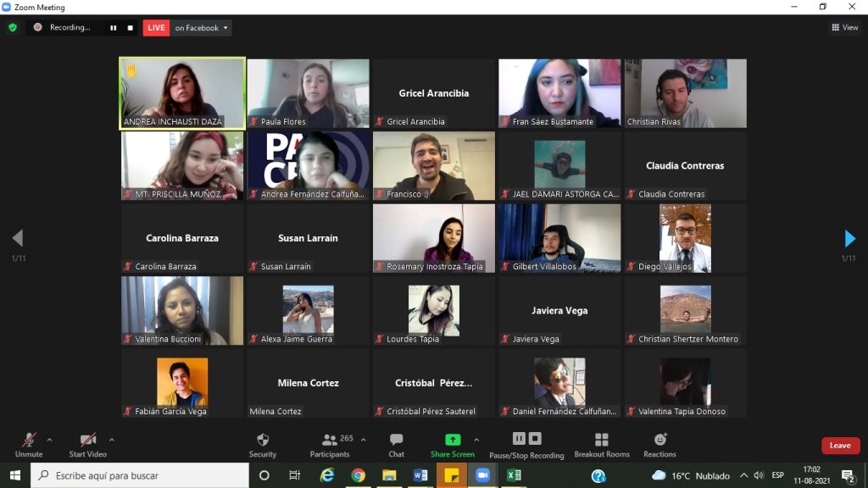Open the View layout menu
This screenshot has height=488, width=868.
[x=844, y=28]
